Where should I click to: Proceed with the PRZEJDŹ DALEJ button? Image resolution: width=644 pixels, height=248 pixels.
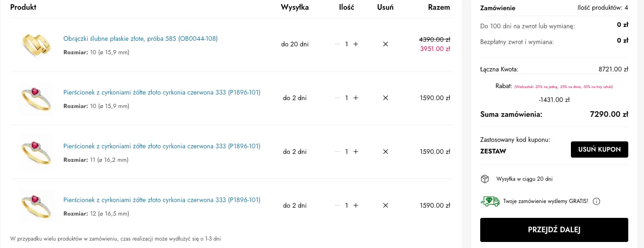[554, 230]
